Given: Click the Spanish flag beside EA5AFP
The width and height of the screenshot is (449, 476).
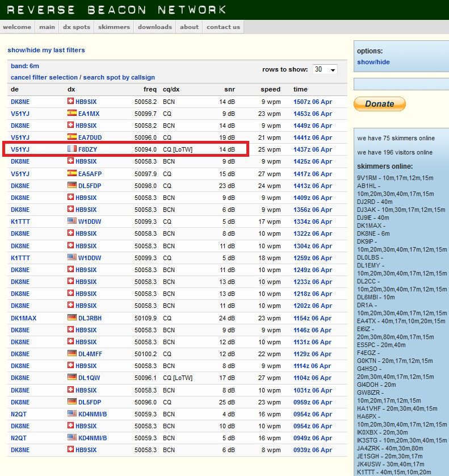Looking at the screenshot, I should (x=72, y=173).
